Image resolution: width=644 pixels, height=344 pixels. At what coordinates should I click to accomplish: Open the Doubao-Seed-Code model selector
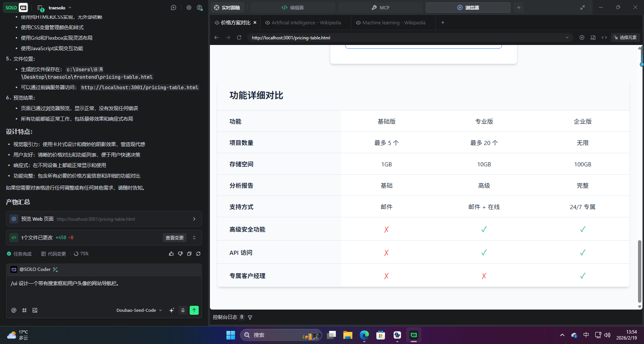click(x=138, y=310)
